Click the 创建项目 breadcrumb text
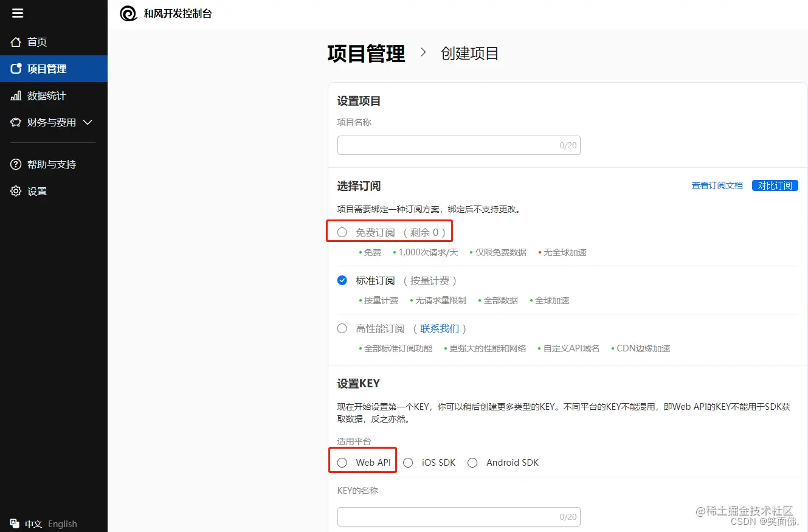The height and width of the screenshot is (532, 808). (x=470, y=54)
